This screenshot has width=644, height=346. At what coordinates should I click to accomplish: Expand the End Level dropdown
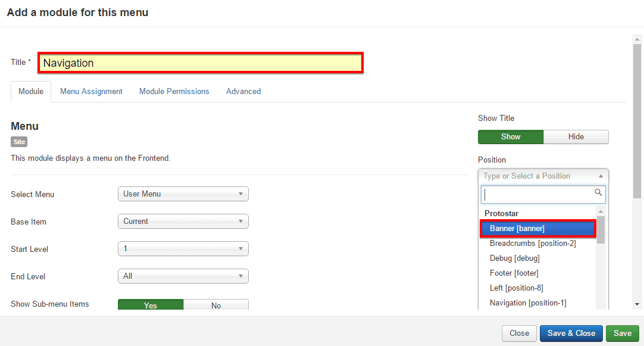coord(183,276)
